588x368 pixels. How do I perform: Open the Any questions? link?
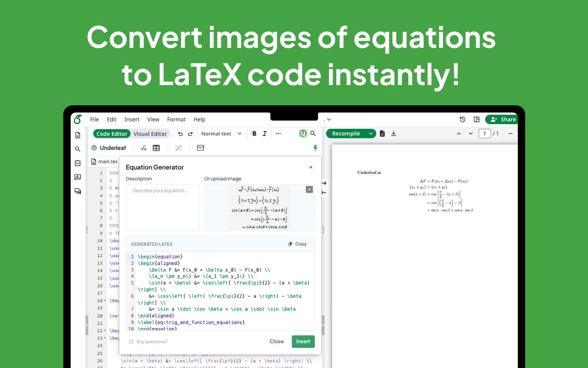[x=148, y=342]
